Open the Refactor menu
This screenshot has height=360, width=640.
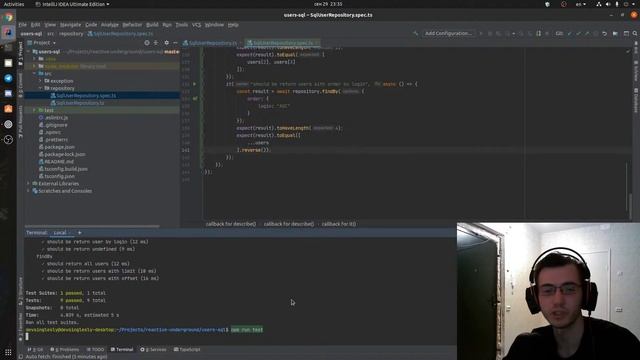pyautogui.click(x=132, y=24)
